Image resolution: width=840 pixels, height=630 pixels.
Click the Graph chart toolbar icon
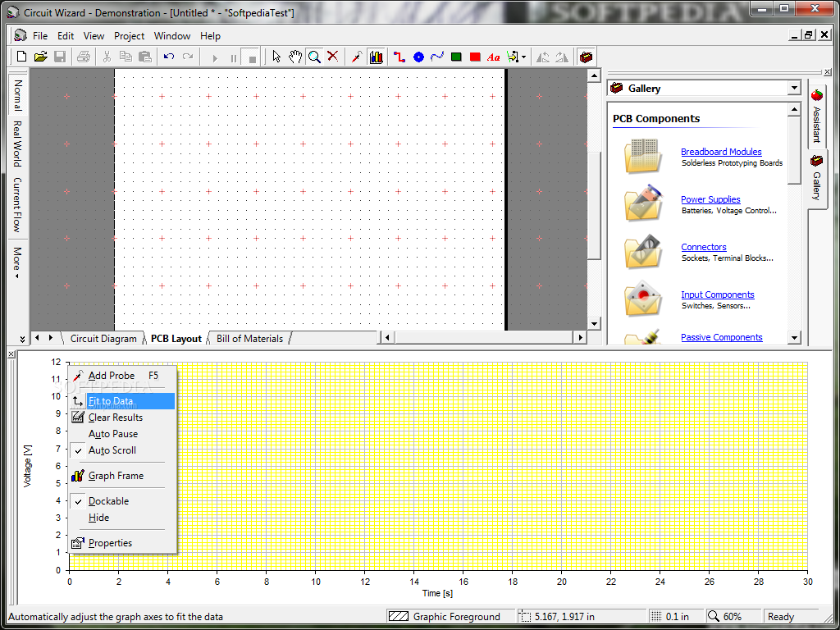pyautogui.click(x=377, y=57)
